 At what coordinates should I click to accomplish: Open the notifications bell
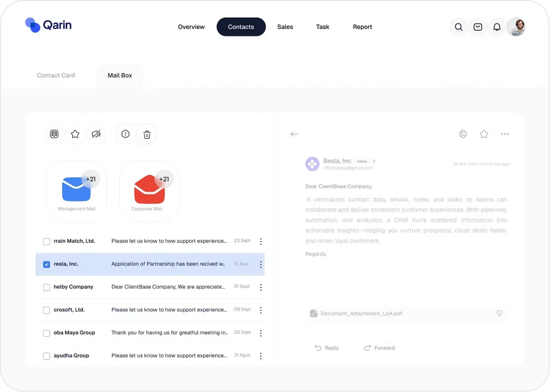tap(497, 27)
